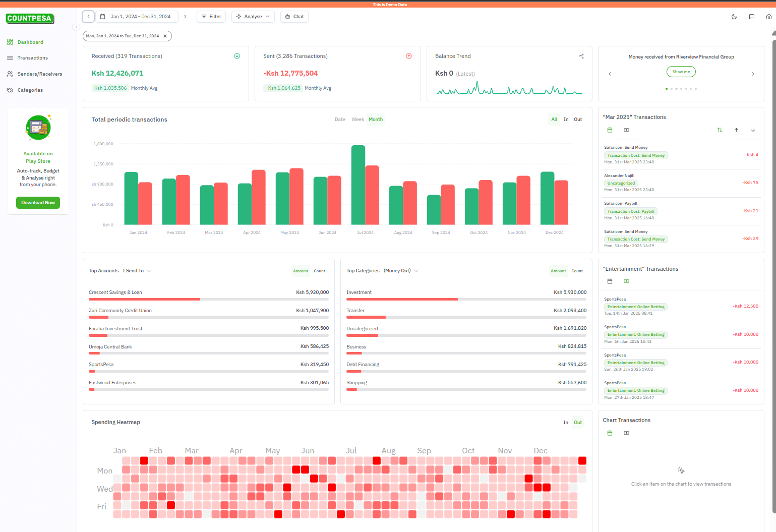The height and width of the screenshot is (532, 776).
Task: Open SportsPesa Ksh 12,500 transaction
Action: pos(681,306)
